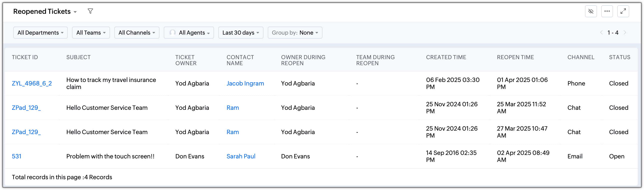Open the All Channels filter
This screenshot has height=190, width=644.
137,33
